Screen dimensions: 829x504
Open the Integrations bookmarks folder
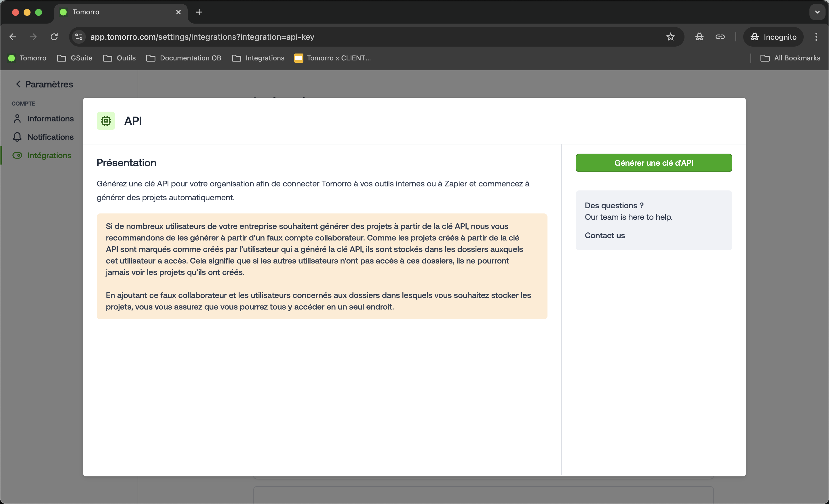tap(258, 58)
